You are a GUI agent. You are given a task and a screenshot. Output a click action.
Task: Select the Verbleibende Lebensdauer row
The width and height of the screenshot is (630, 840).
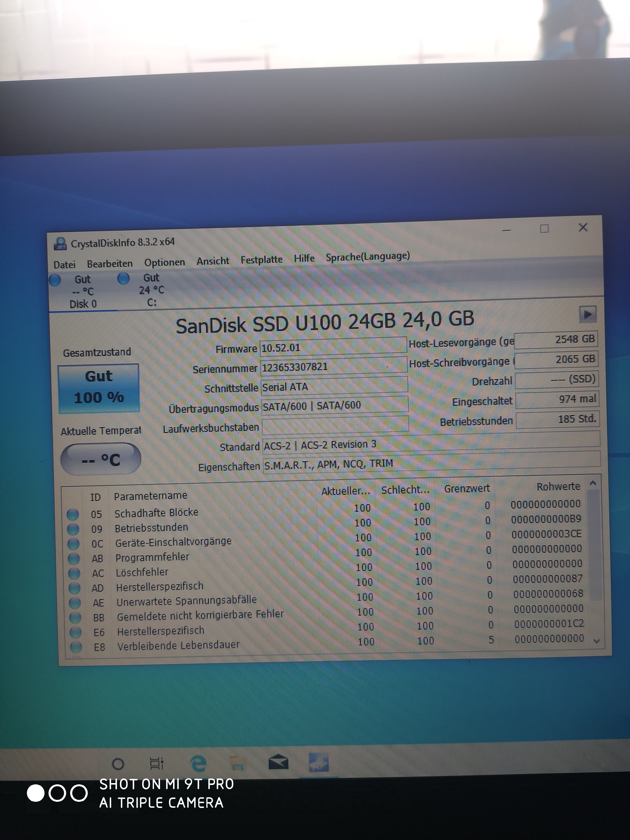point(178,646)
